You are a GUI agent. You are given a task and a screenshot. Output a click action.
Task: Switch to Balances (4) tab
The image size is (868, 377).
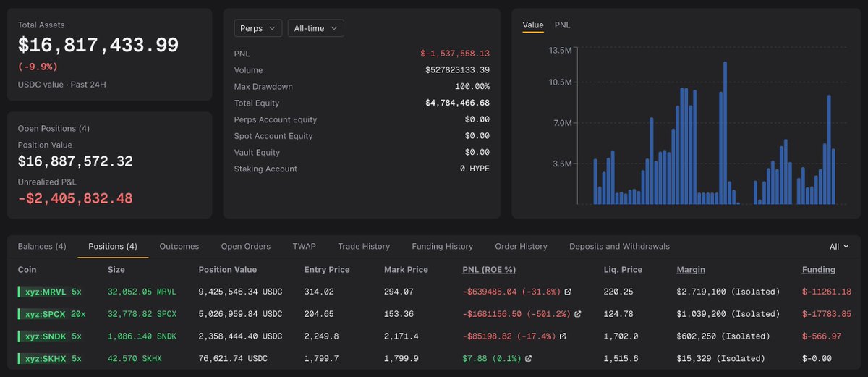point(42,247)
